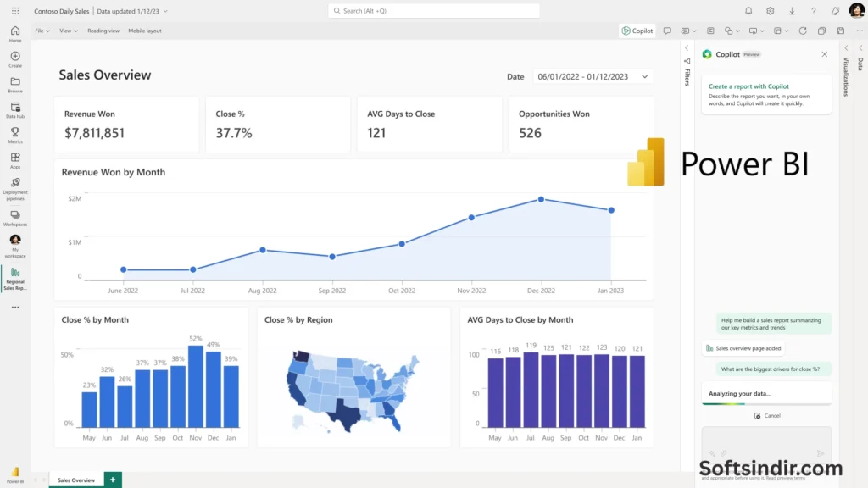This screenshot has width=868, height=488.
Task: Open the File menu
Action: 42,30
